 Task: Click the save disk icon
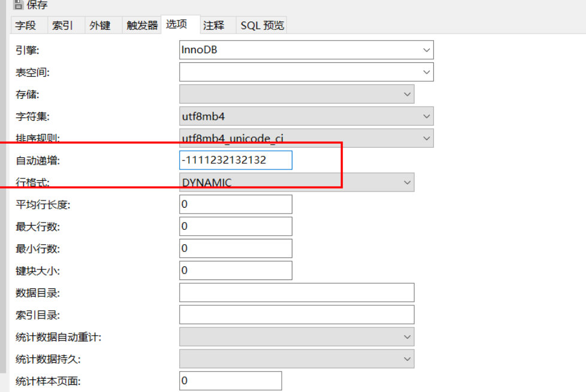point(18,4)
